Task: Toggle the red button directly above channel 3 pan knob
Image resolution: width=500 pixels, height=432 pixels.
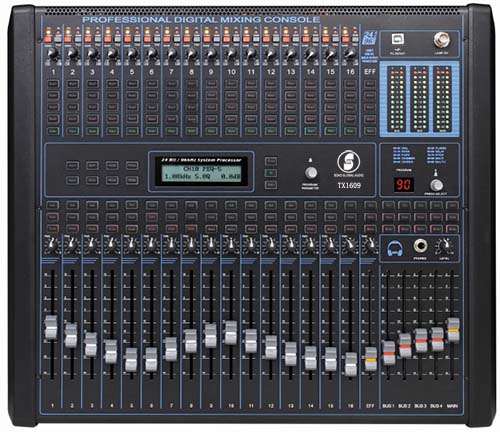Action: tap(92, 229)
